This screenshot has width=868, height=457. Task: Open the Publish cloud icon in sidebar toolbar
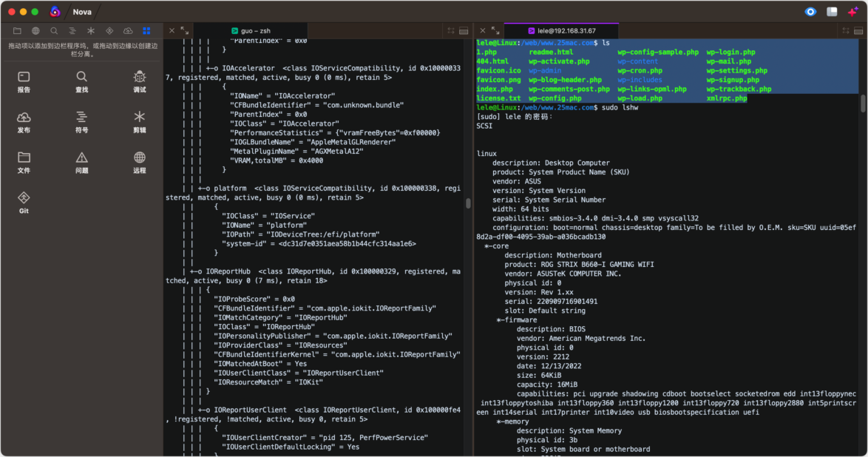(128, 31)
